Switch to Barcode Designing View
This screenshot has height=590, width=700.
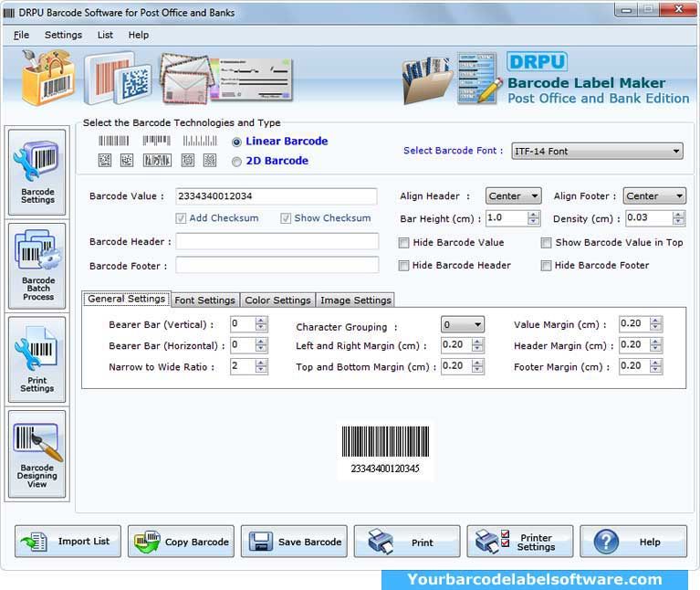point(37,454)
